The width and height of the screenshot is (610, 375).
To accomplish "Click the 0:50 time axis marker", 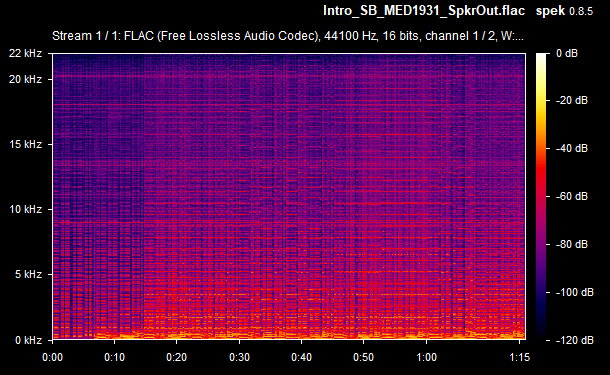I will (x=363, y=357).
